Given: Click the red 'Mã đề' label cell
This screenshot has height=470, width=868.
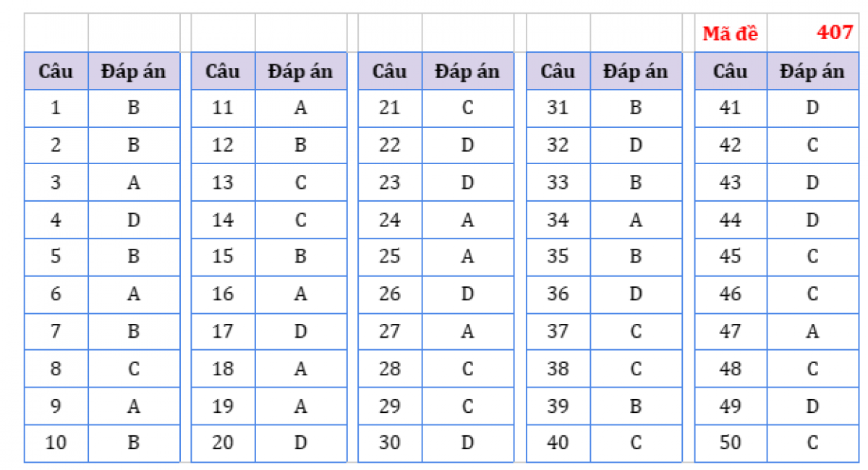Looking at the screenshot, I should click(731, 33).
